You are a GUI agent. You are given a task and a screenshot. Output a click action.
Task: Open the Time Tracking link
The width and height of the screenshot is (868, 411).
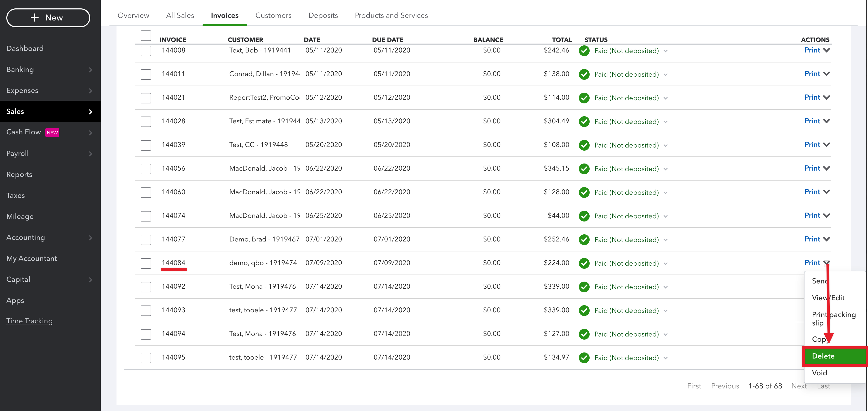click(29, 321)
